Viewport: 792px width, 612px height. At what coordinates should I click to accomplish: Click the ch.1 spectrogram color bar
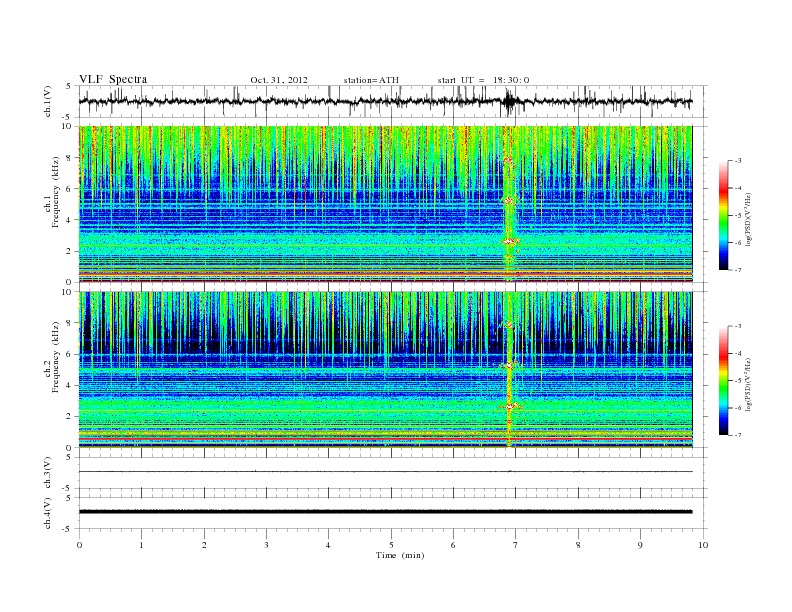[x=724, y=215]
